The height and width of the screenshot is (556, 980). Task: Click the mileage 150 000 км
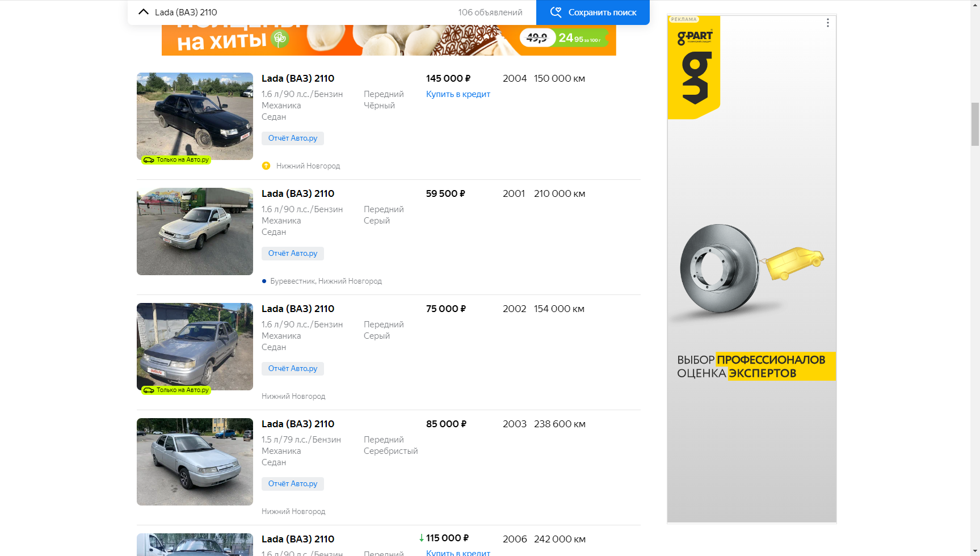click(560, 78)
